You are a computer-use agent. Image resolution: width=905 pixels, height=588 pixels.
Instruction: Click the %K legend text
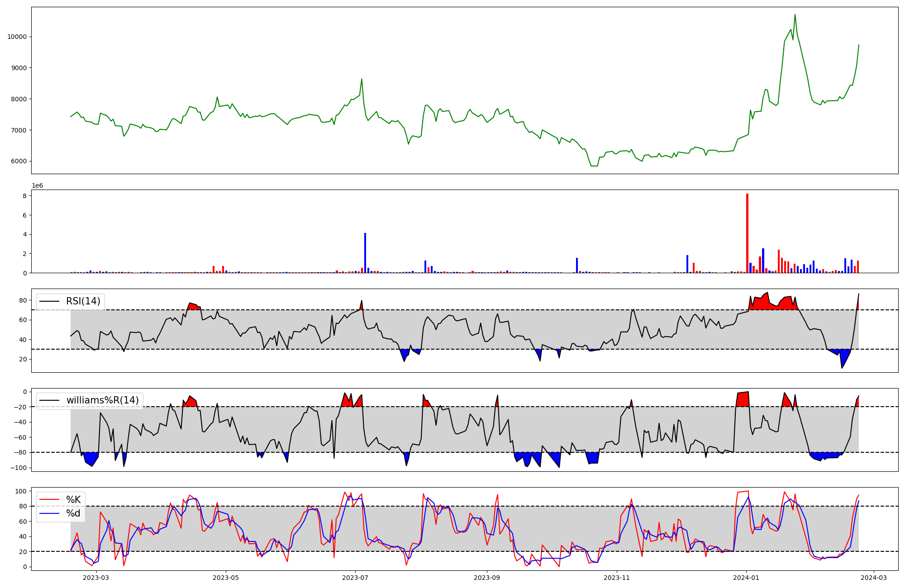coord(73,499)
